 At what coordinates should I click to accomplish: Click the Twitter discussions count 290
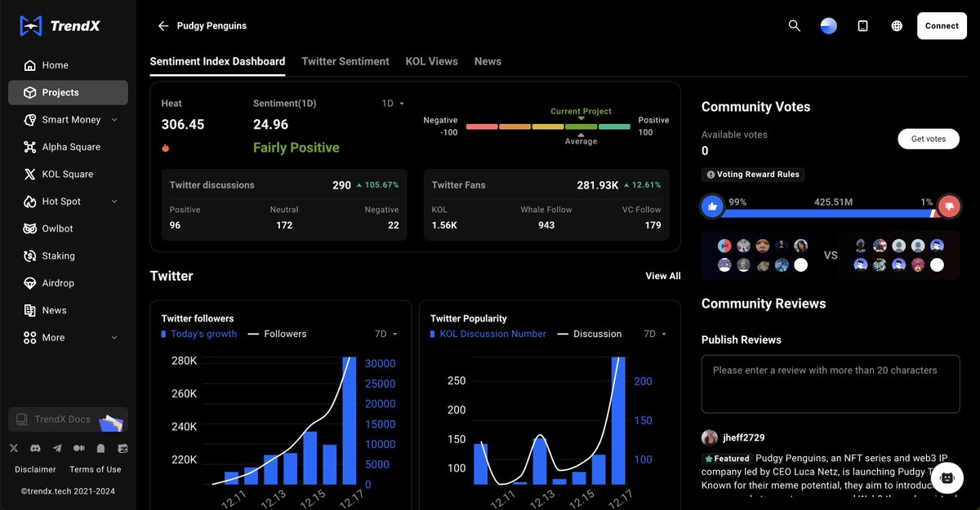pyautogui.click(x=341, y=185)
